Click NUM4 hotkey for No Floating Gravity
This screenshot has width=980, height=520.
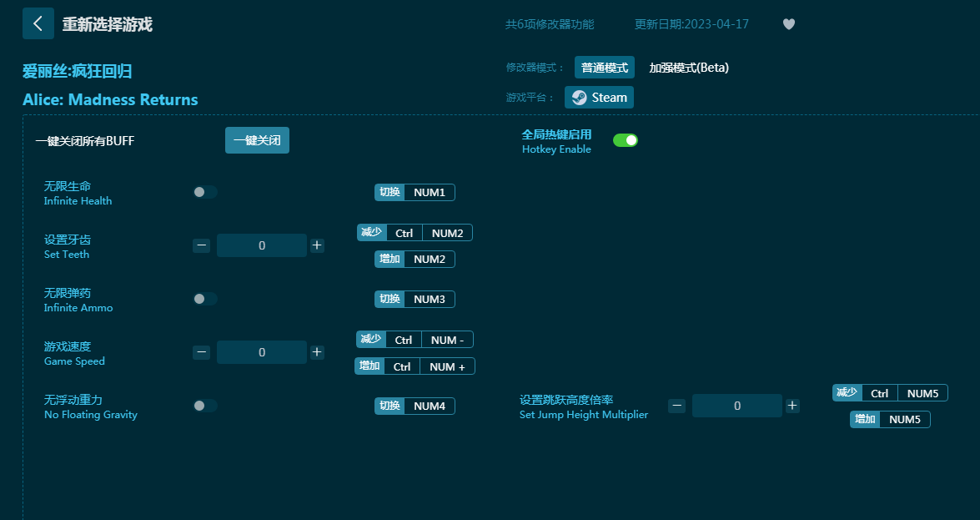[x=430, y=406]
